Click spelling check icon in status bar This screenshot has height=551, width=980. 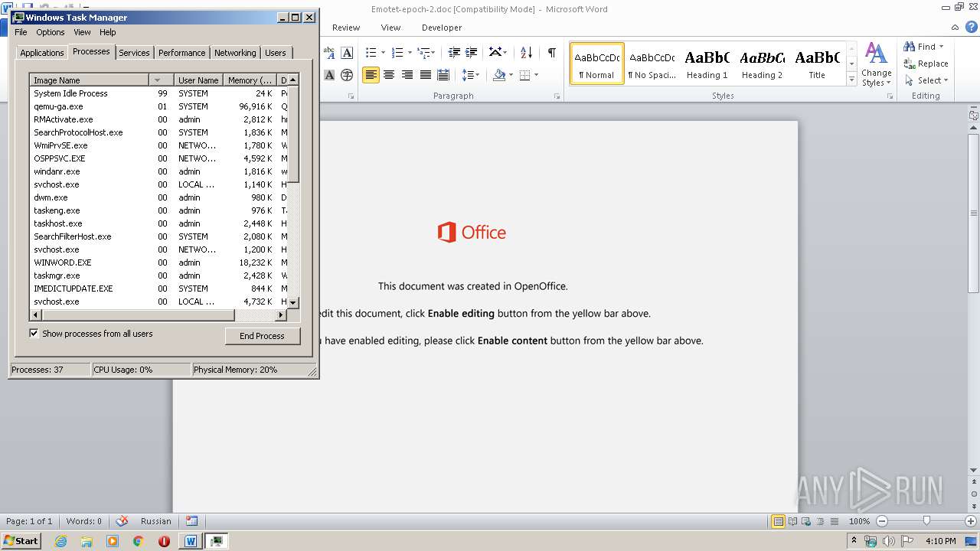pyautogui.click(x=122, y=521)
